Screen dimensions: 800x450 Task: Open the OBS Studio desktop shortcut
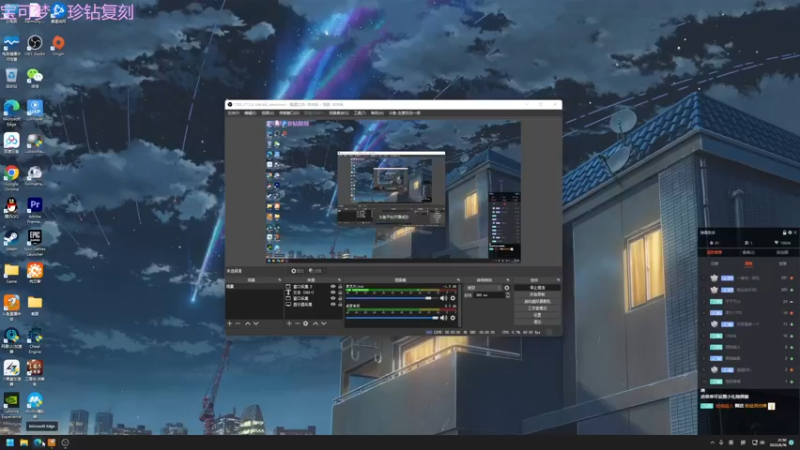(x=35, y=43)
